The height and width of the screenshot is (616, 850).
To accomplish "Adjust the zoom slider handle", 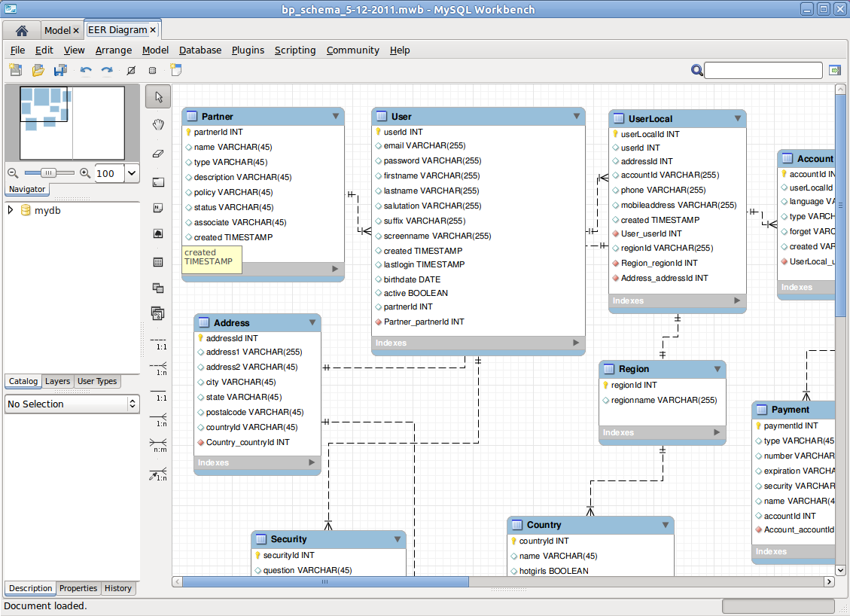I will coord(48,173).
